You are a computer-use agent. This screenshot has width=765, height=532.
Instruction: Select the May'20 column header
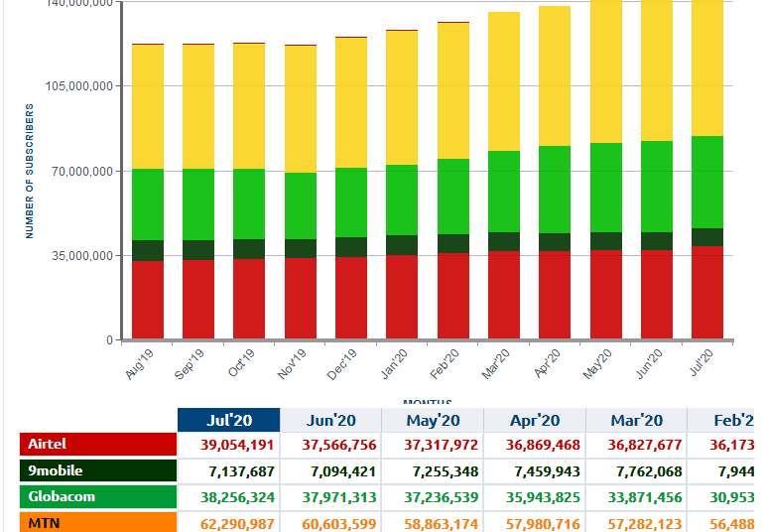click(x=433, y=420)
